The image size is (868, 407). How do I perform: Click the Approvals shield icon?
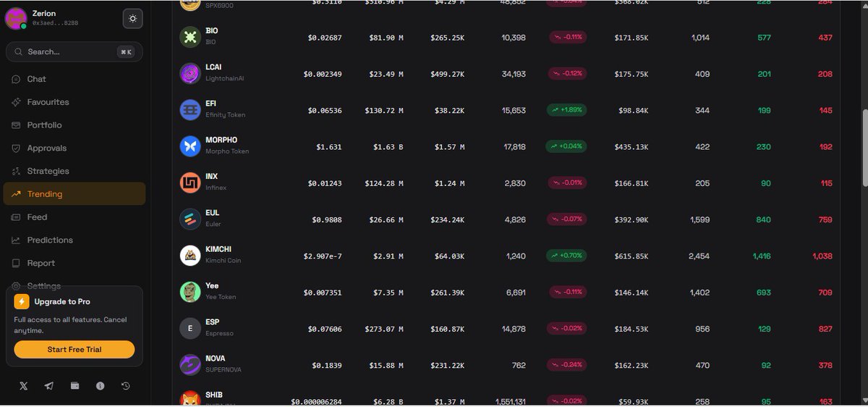click(x=16, y=148)
